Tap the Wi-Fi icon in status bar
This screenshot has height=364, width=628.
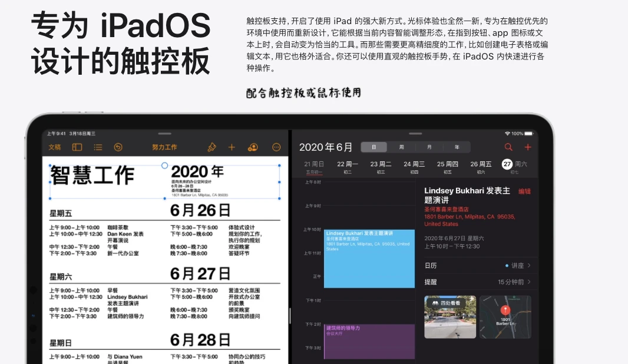[507, 133]
